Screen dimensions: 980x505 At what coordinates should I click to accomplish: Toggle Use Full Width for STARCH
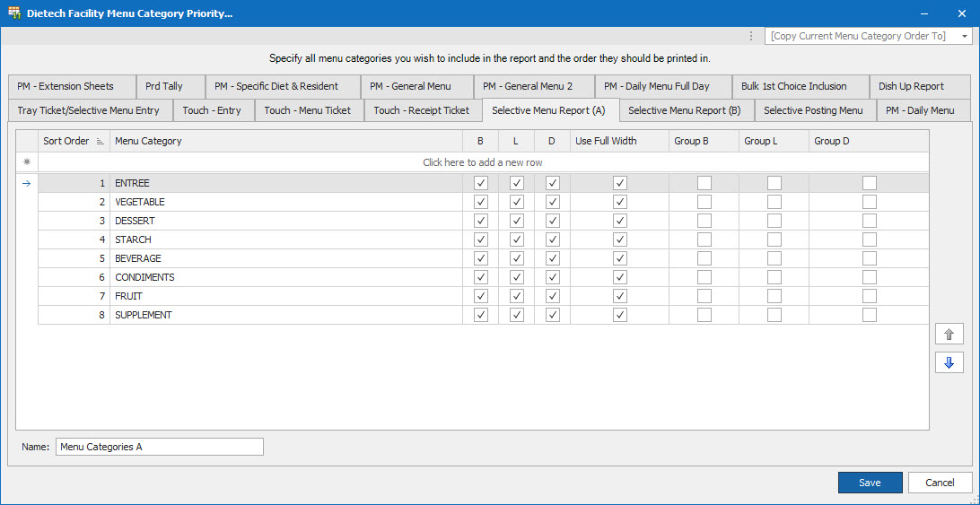[x=620, y=239]
